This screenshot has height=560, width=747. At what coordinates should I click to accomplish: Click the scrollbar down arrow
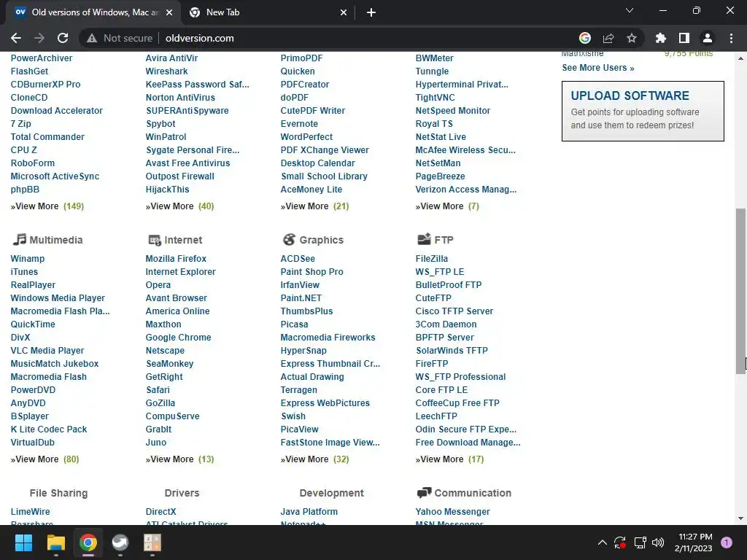[741, 518]
